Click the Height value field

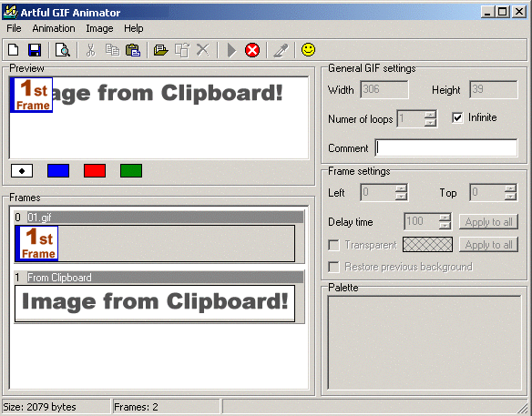pyautogui.click(x=494, y=89)
